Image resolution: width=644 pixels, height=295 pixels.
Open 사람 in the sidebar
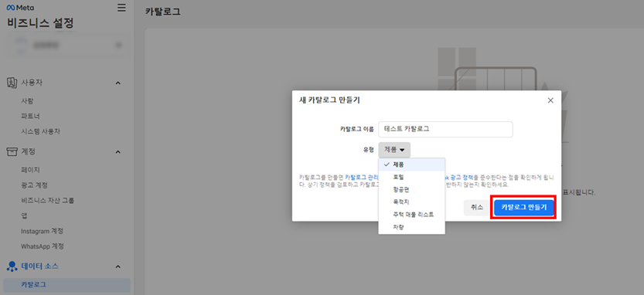coord(27,101)
